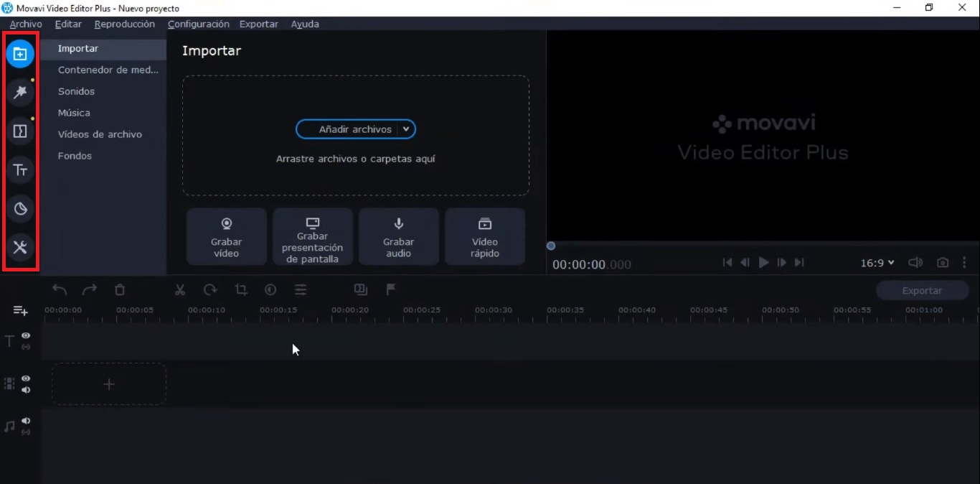
Task: Open the Titles text sidebar icon
Action: [x=20, y=170]
